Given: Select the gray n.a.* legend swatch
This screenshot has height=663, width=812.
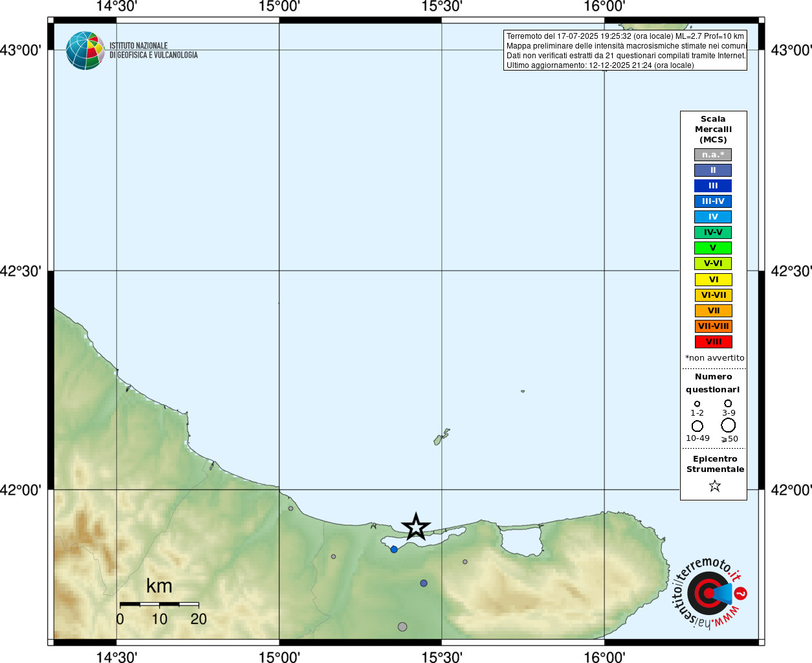Looking at the screenshot, I should point(713,155).
